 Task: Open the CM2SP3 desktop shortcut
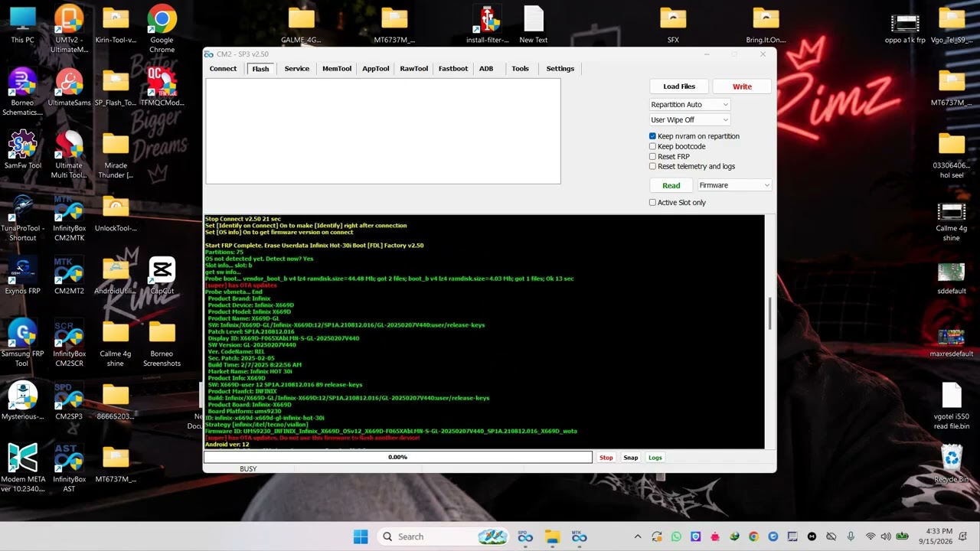[x=69, y=401]
